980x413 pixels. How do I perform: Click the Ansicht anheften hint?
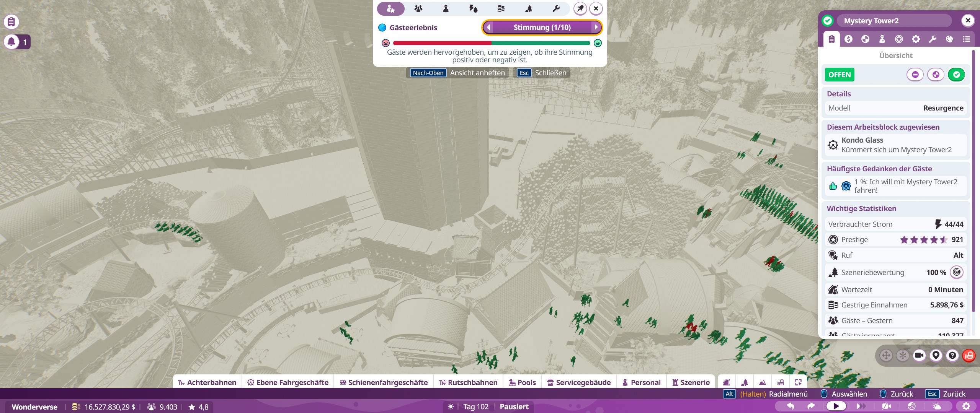pyautogui.click(x=457, y=73)
